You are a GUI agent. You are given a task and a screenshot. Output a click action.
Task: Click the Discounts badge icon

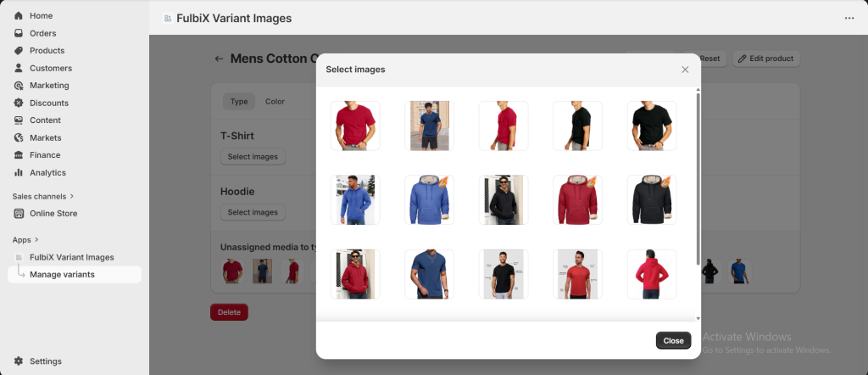pos(19,104)
